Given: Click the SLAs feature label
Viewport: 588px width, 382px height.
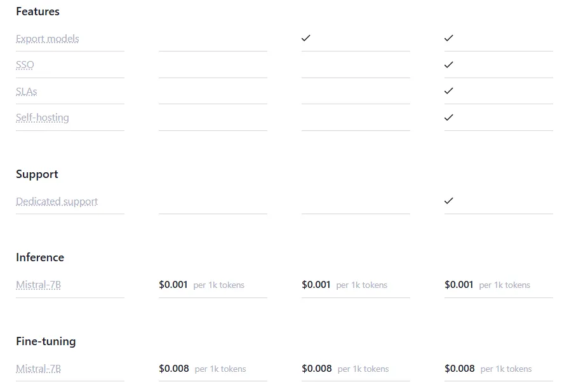Looking at the screenshot, I should (x=26, y=92).
